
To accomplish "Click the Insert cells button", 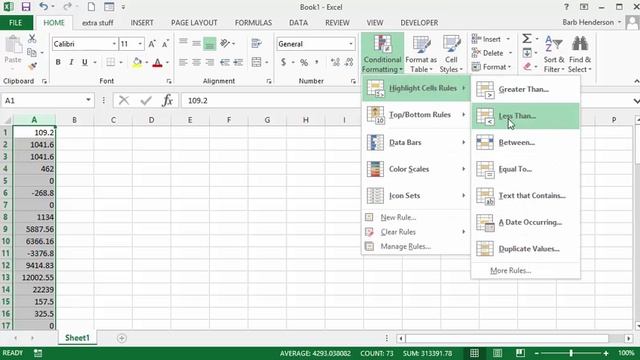I will click(x=491, y=39).
